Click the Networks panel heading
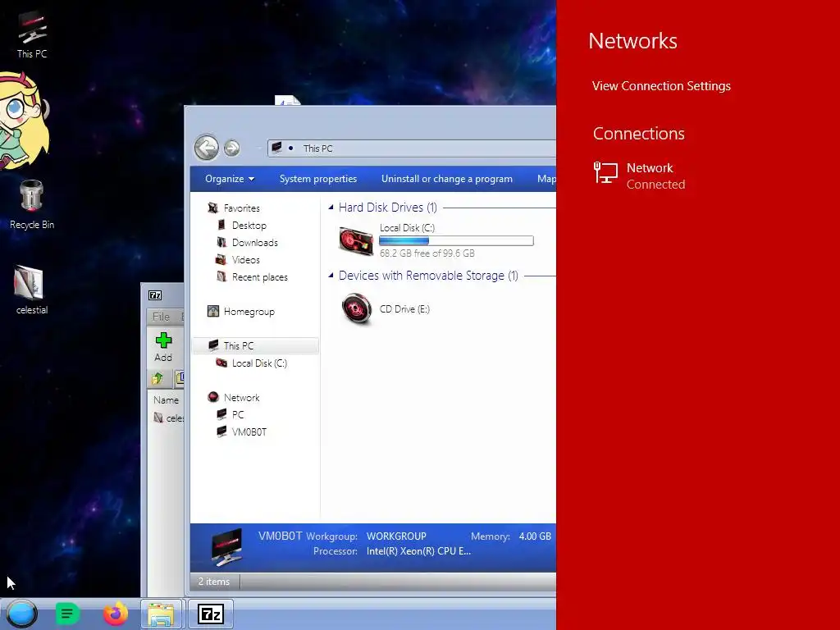 (x=632, y=41)
